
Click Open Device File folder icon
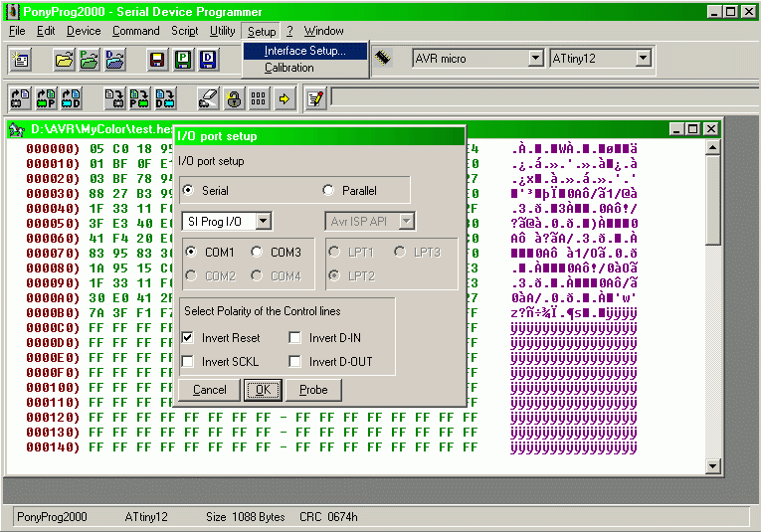pyautogui.click(x=65, y=60)
